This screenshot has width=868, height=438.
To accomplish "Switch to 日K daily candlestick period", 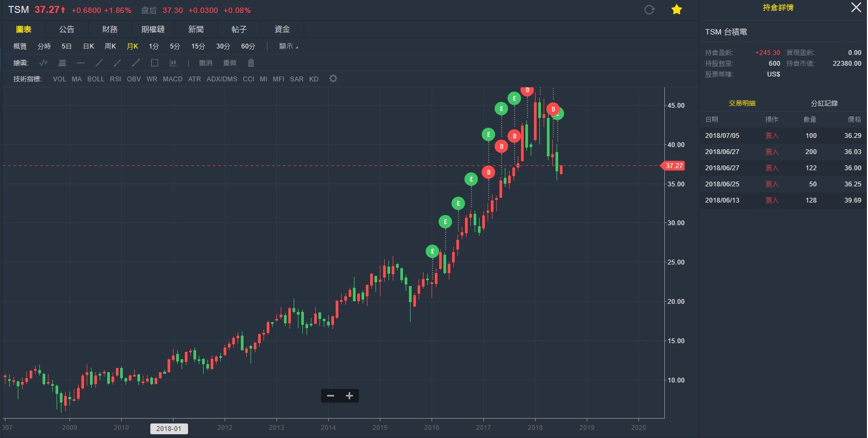I will click(88, 46).
